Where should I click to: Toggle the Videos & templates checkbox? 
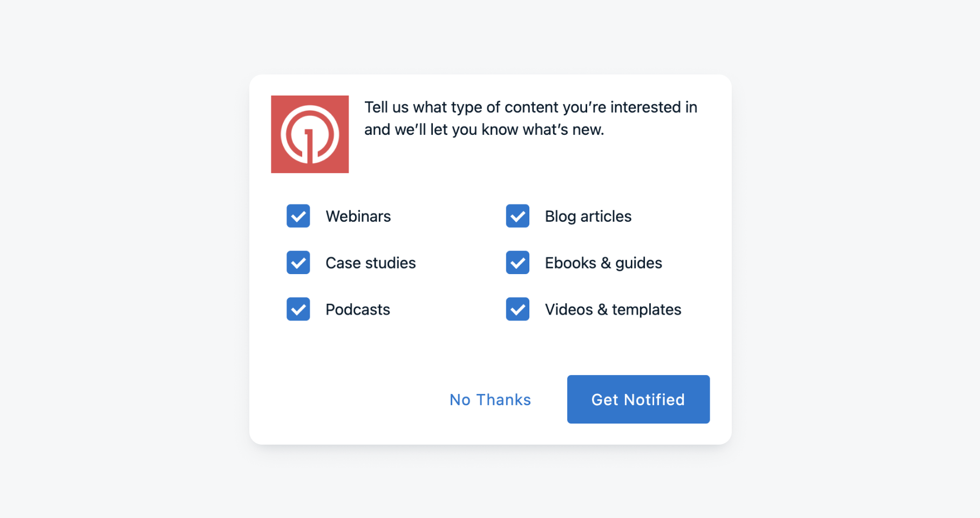pos(518,309)
